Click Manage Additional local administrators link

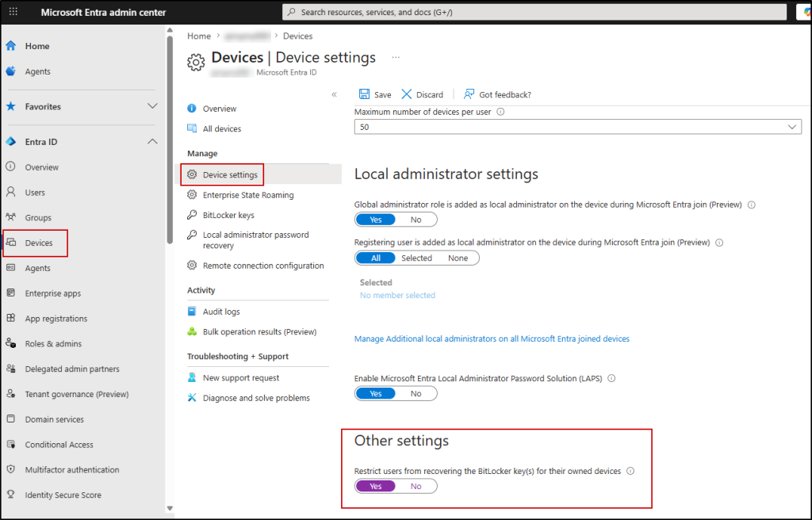492,338
